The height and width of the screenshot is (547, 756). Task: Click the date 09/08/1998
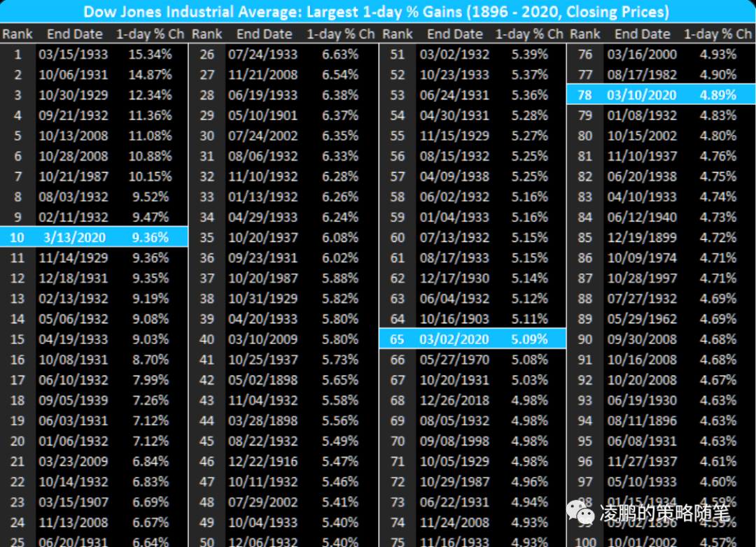pyautogui.click(x=454, y=441)
